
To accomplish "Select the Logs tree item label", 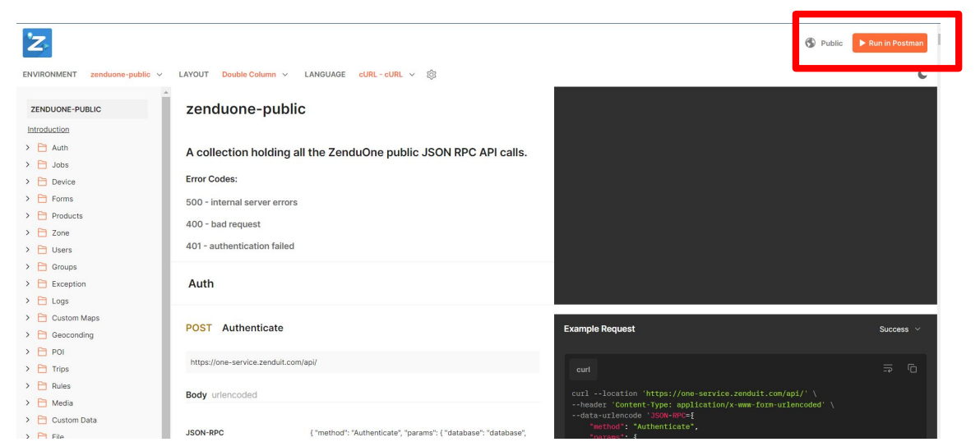I will [x=60, y=301].
